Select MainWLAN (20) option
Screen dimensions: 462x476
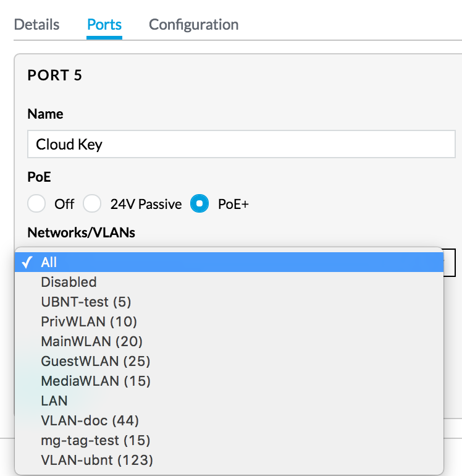pos(229,341)
